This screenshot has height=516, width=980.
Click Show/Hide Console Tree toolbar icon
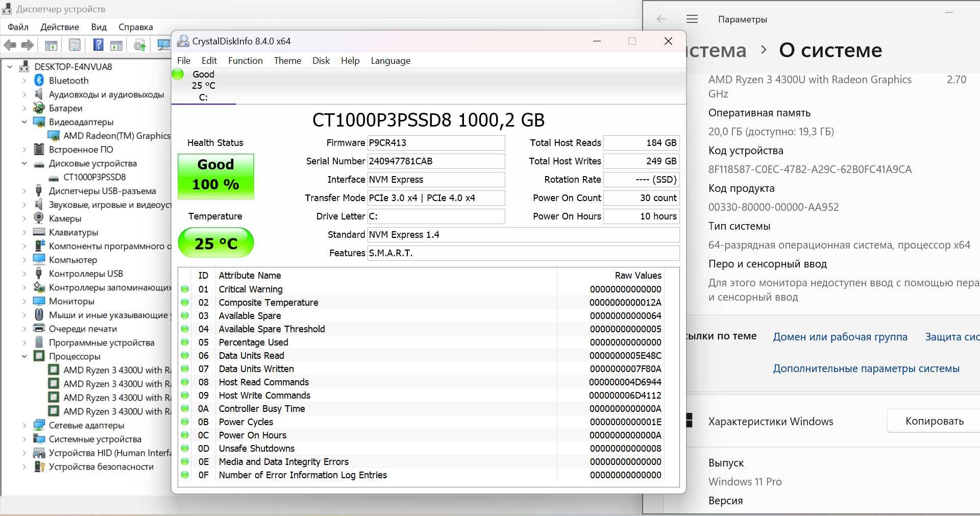(x=51, y=45)
